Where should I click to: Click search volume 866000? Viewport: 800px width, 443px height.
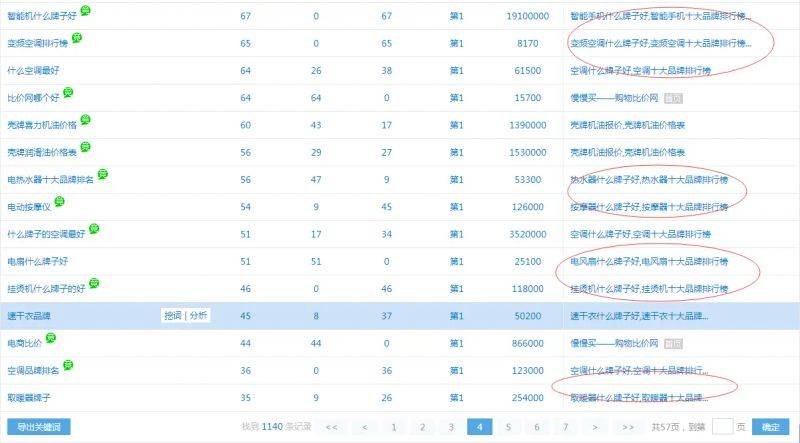(x=528, y=343)
